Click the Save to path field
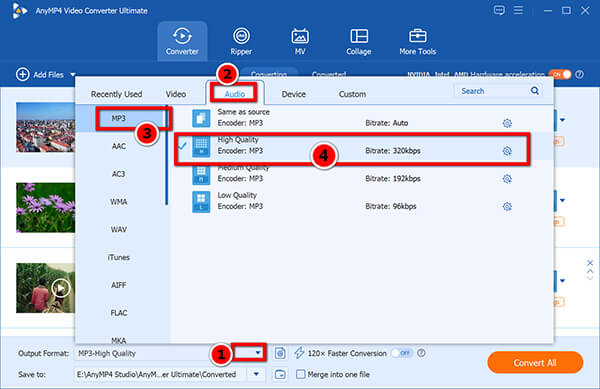The image size is (600, 389). coord(161,374)
